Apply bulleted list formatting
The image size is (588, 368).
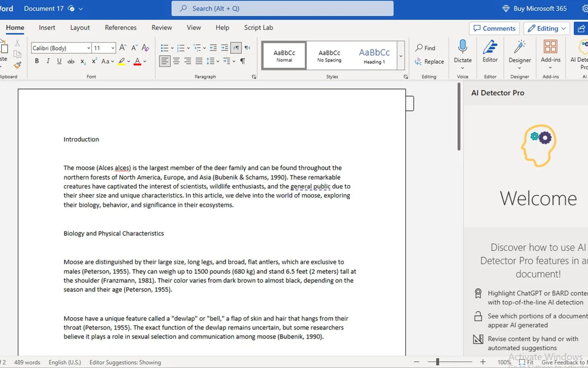tap(164, 48)
